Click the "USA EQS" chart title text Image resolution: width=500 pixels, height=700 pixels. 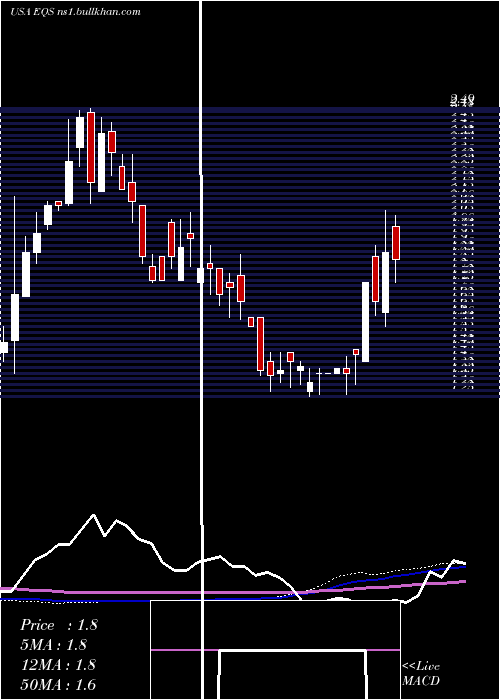click(32, 12)
